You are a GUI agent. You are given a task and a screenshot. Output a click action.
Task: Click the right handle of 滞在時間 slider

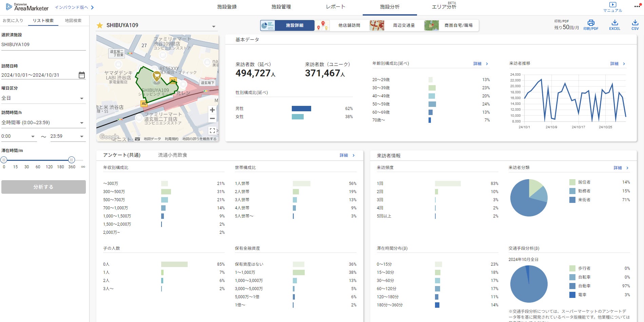(x=71, y=160)
